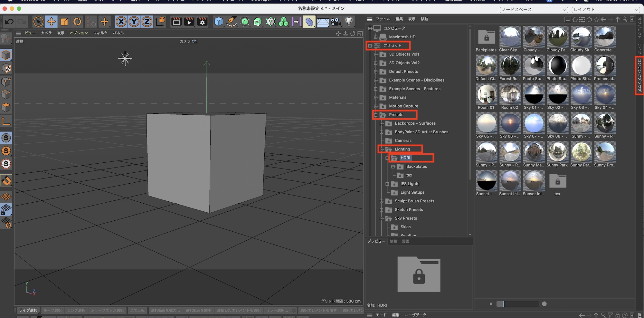Open the Edit Render Settings clapperboard icon
The height and width of the screenshot is (318, 644).
click(x=202, y=22)
